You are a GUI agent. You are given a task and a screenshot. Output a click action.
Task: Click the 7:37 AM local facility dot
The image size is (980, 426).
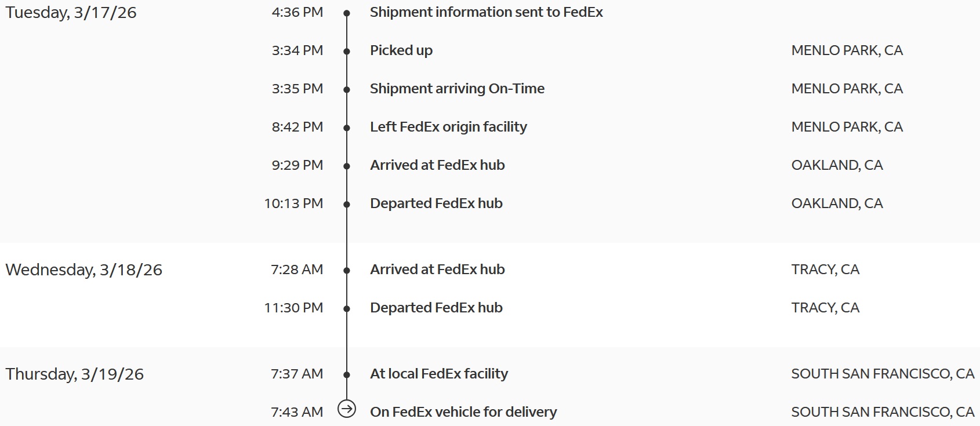pos(347,374)
